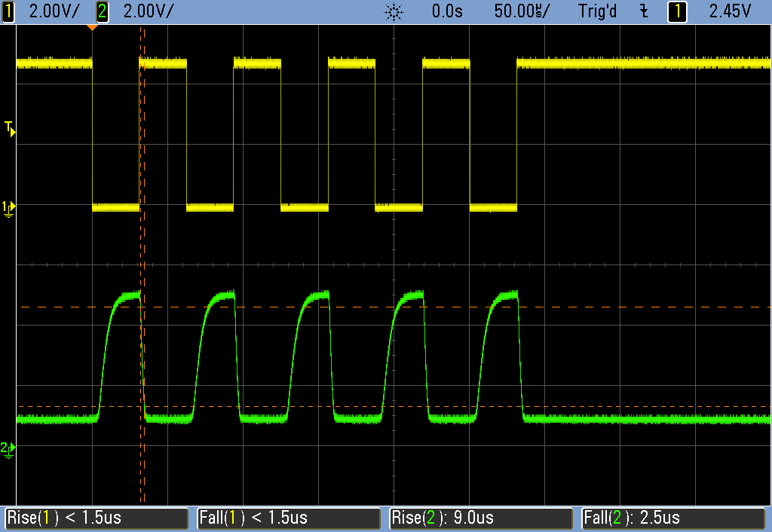Click the orange trigger position triangle
Screen dimensions: 772x532
(92, 28)
